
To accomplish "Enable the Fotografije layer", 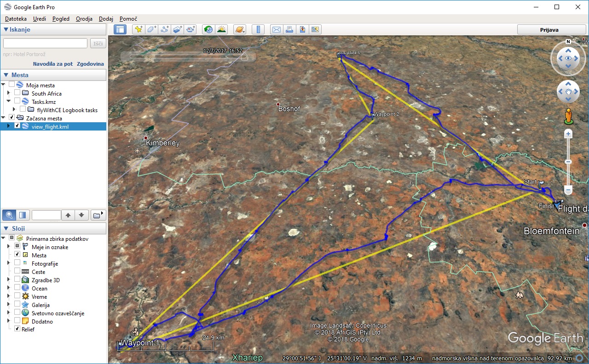I will [x=17, y=263].
